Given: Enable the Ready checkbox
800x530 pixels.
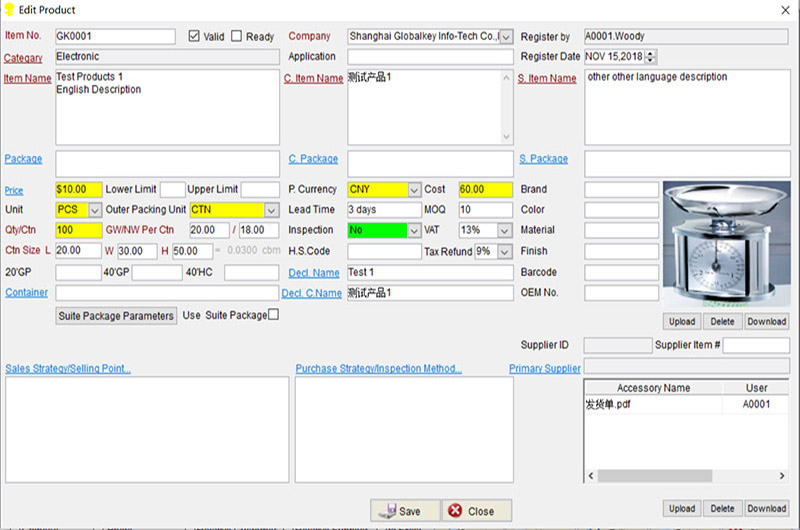Looking at the screenshot, I should (x=237, y=36).
